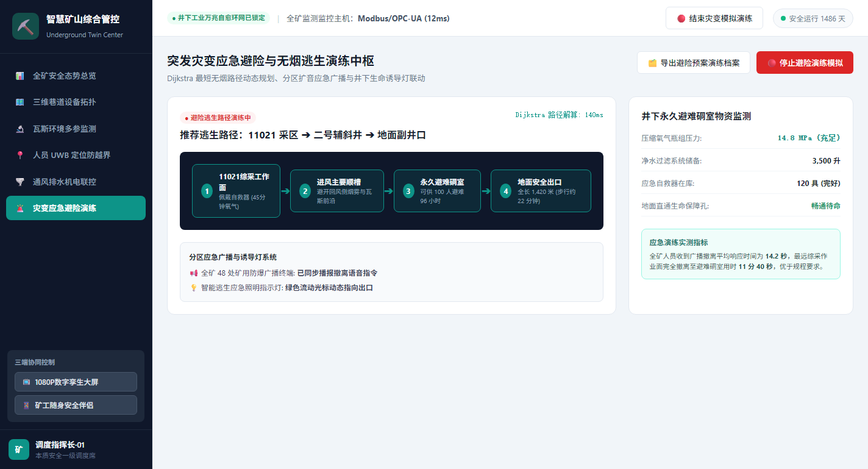Select the 地面安全出口 route card
Viewport: 868px width, 469px height.
(541, 191)
